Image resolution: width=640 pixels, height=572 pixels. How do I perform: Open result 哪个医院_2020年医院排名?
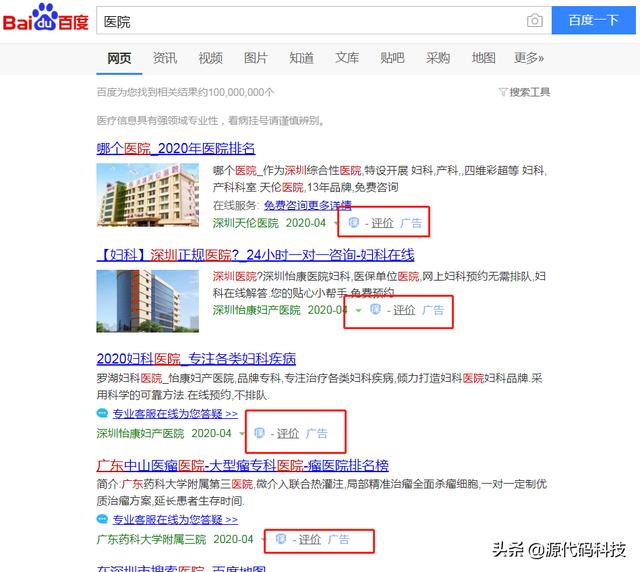click(176, 148)
